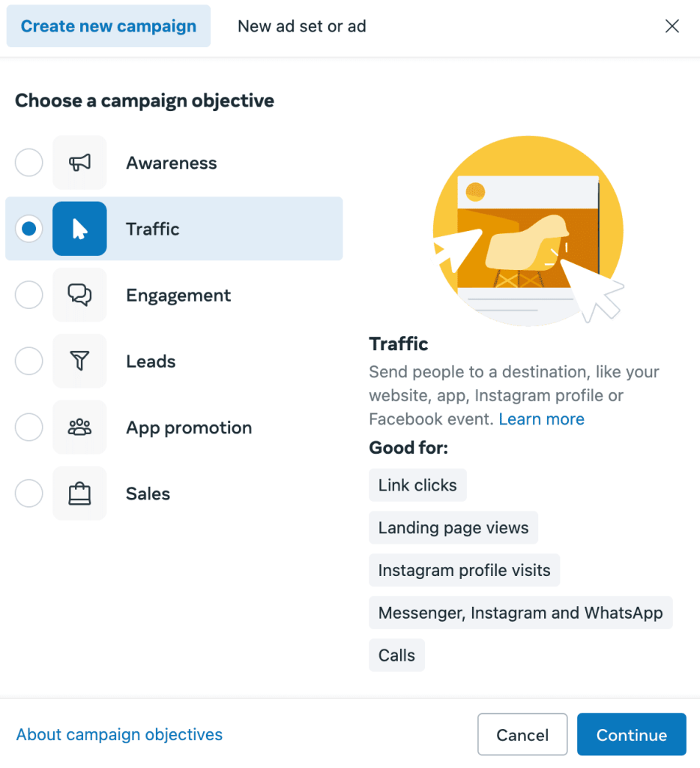Click the Continue button
This screenshot has height=768, width=700.
point(631,734)
